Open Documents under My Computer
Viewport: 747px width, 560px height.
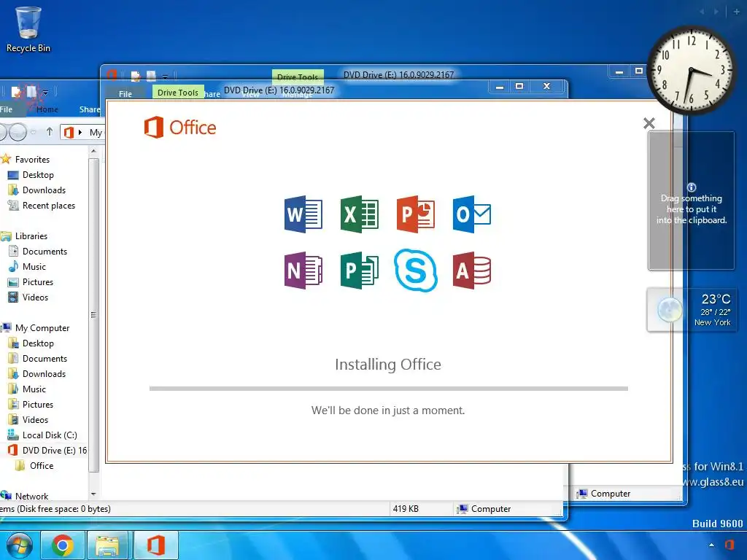tap(38, 358)
